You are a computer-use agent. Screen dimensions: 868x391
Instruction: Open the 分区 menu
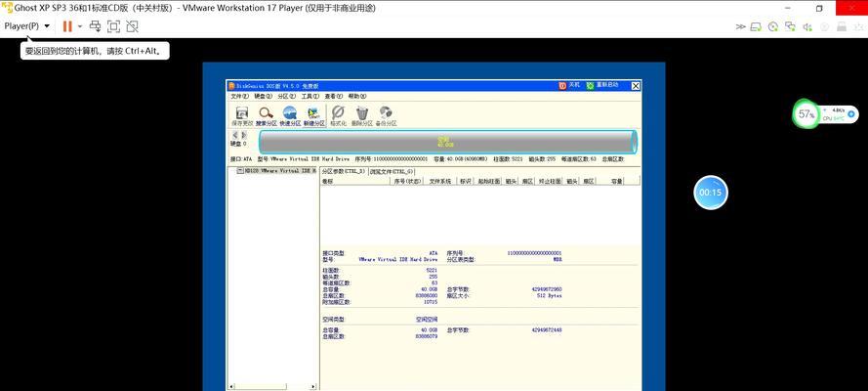287,97
